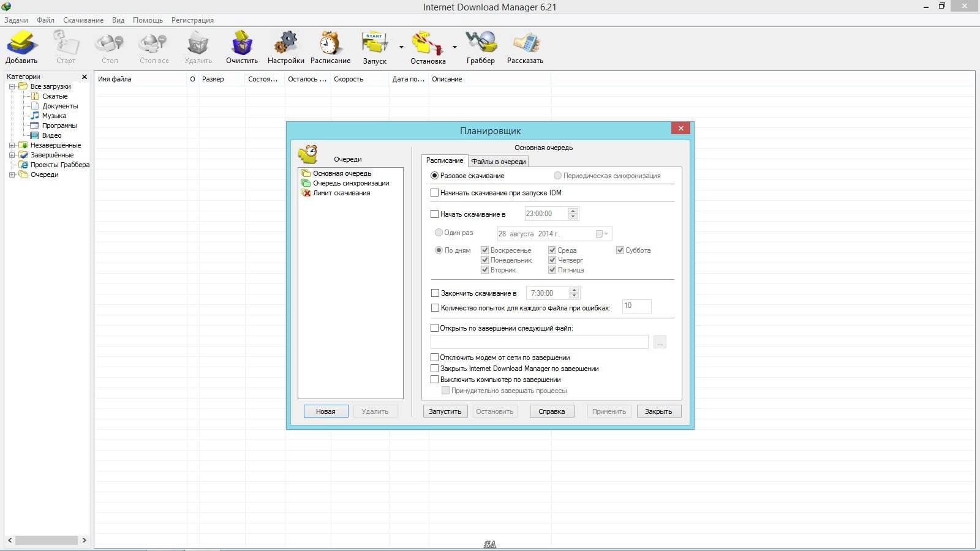Select the Сжатые category in tree

pyautogui.click(x=55, y=96)
